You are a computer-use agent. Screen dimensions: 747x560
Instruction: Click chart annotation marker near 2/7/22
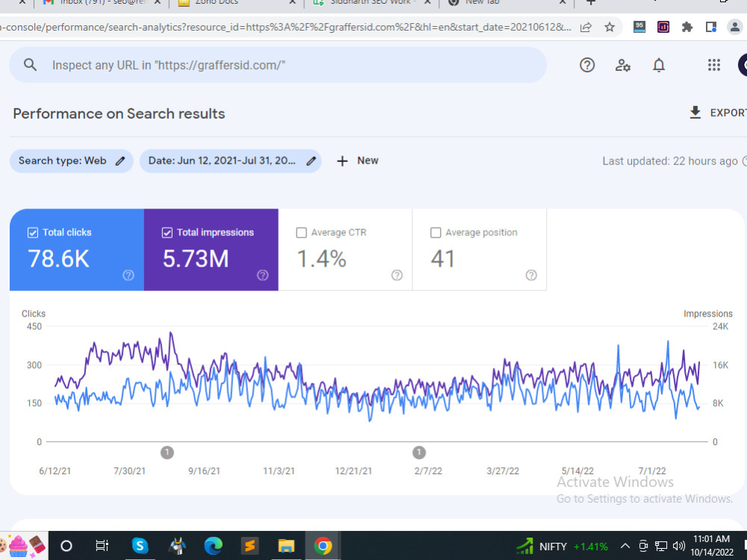pos(419,452)
